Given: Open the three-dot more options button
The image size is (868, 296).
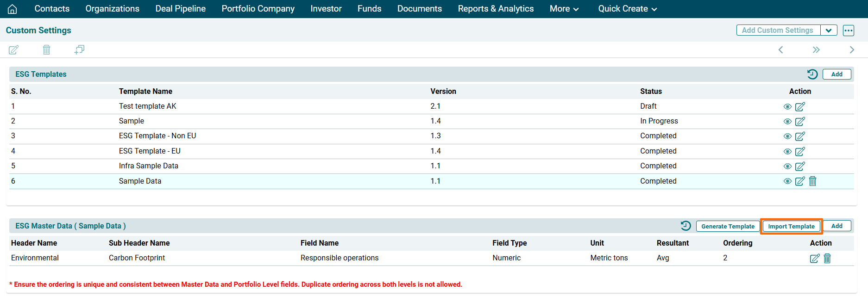Looking at the screenshot, I should coord(848,31).
